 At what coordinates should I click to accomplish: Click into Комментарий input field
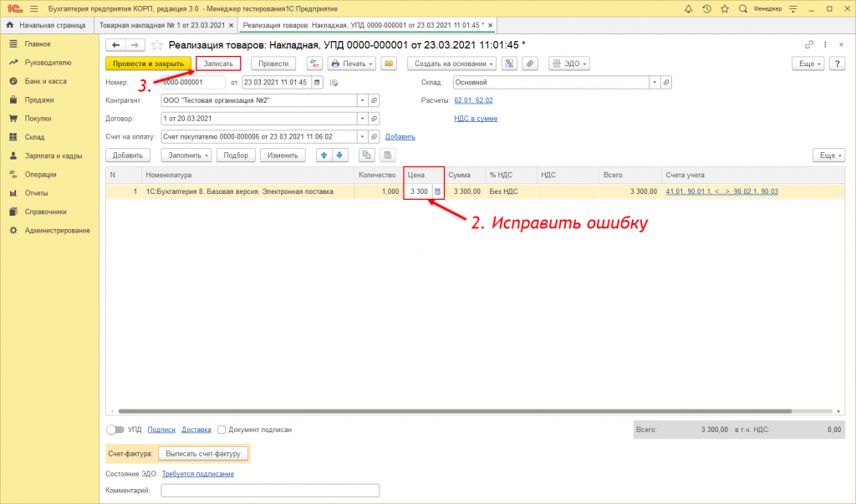click(270, 491)
